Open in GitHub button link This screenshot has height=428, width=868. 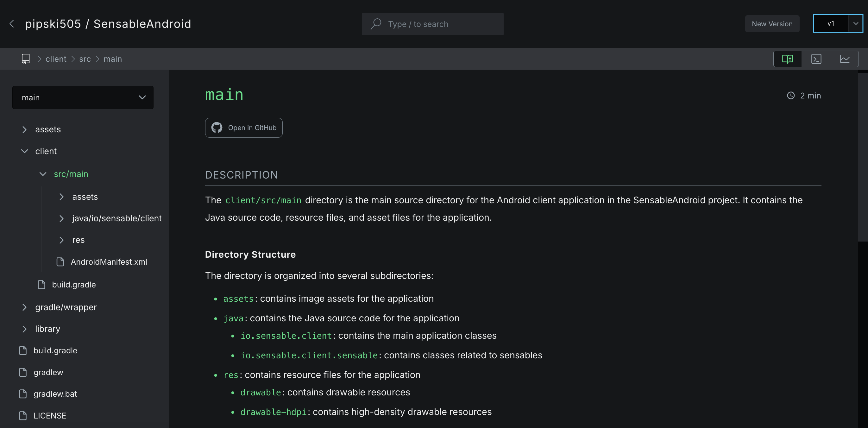[243, 127]
